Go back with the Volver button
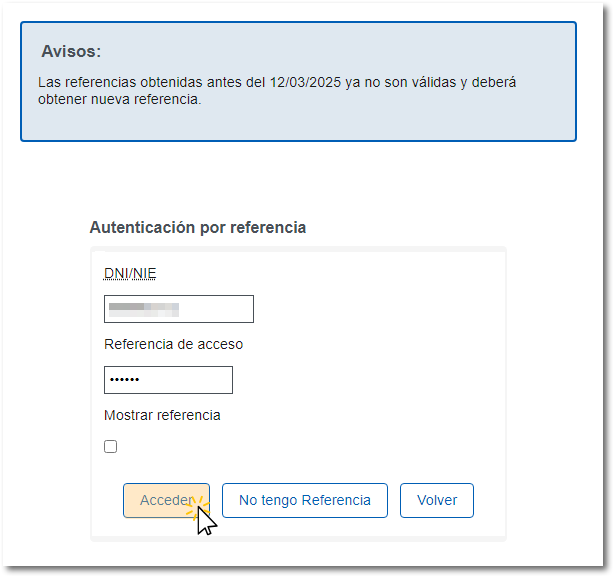Viewport: 614px width, 577px height. [437, 501]
